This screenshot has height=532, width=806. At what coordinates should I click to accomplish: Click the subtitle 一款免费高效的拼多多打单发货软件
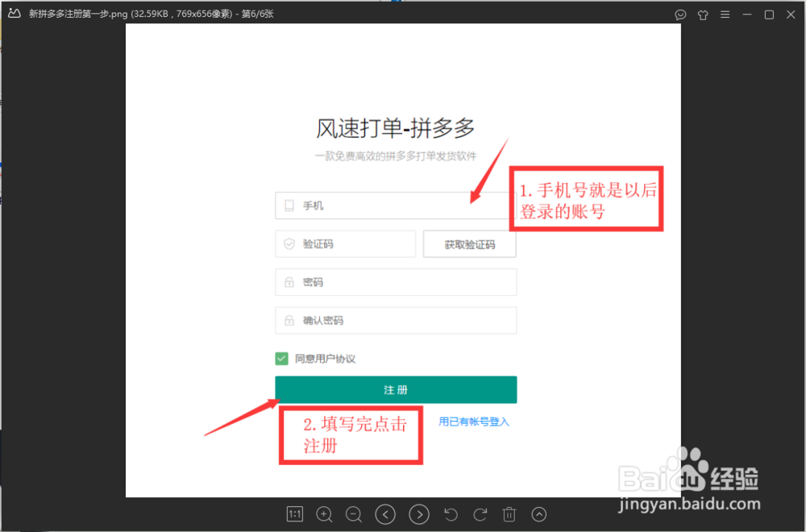(396, 156)
